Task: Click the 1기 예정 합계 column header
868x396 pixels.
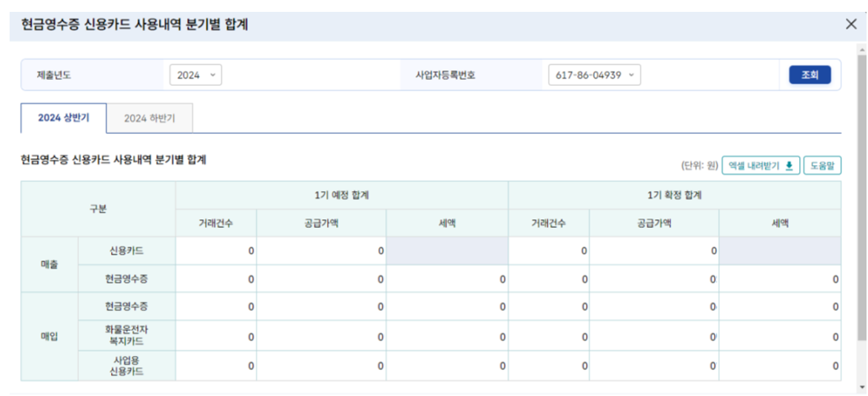Action: [341, 195]
